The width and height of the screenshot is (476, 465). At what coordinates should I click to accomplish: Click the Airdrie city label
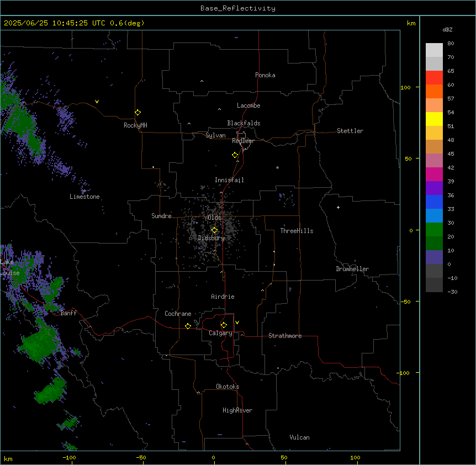[223, 297]
